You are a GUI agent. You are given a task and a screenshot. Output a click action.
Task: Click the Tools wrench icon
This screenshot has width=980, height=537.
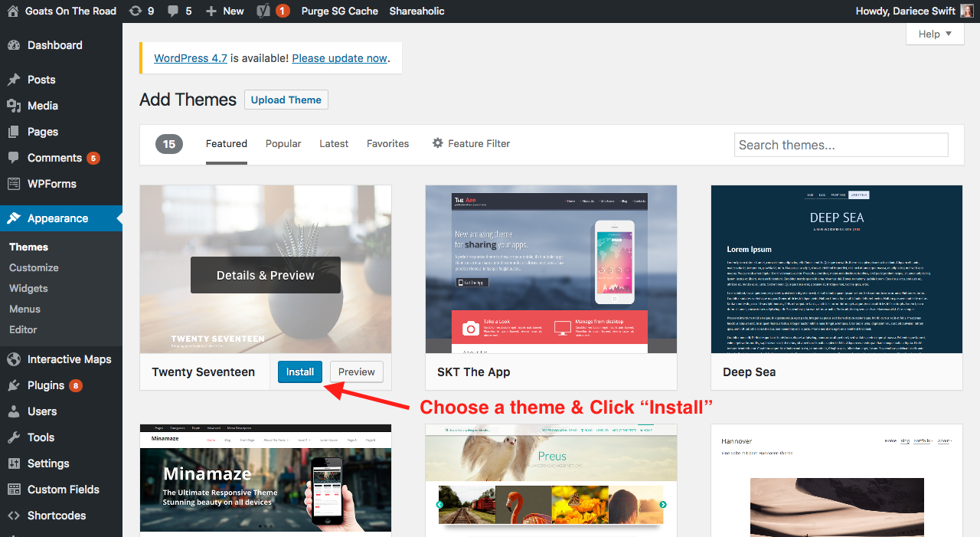tap(14, 437)
